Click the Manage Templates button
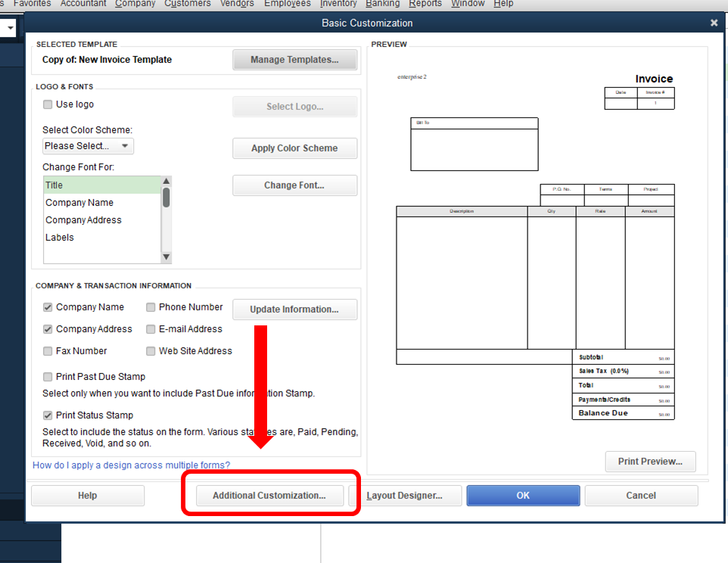728x563 pixels. [x=294, y=59]
